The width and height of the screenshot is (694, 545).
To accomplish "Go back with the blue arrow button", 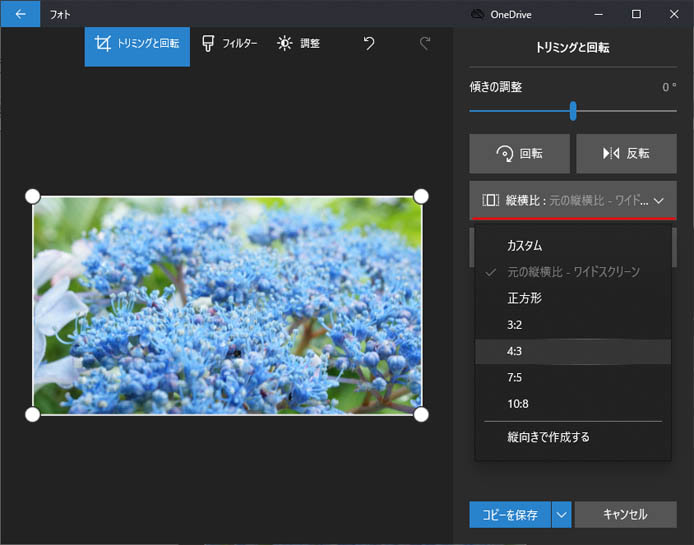I will pyautogui.click(x=20, y=14).
